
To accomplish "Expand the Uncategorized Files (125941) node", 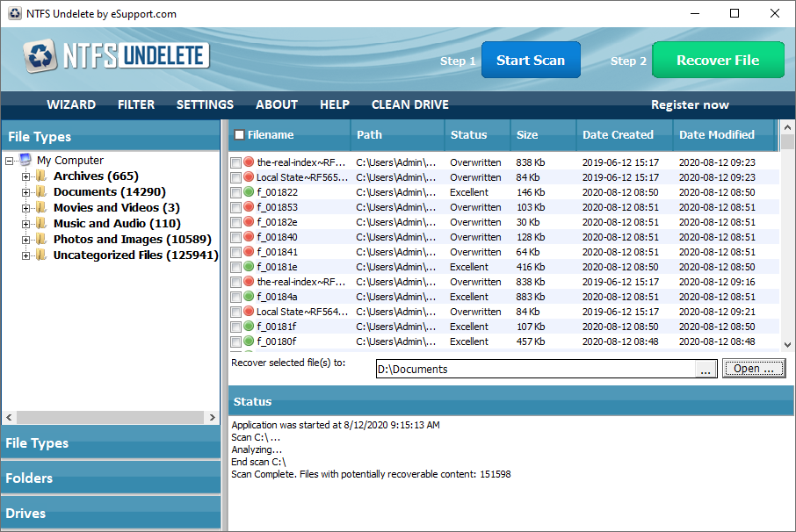I will click(x=25, y=255).
